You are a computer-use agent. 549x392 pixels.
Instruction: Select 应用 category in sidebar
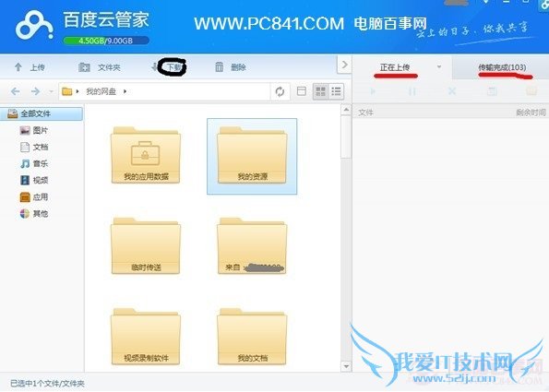[x=34, y=197]
